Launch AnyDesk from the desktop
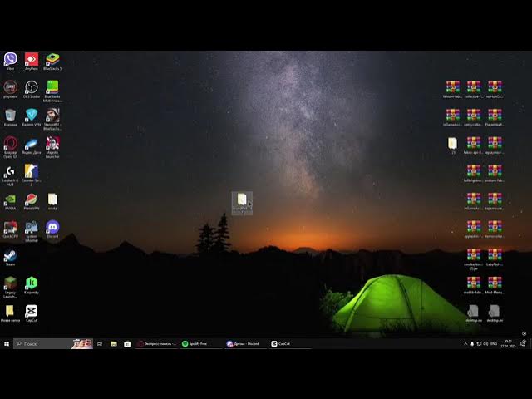Screen dimensions: 532x399 pos(32,62)
